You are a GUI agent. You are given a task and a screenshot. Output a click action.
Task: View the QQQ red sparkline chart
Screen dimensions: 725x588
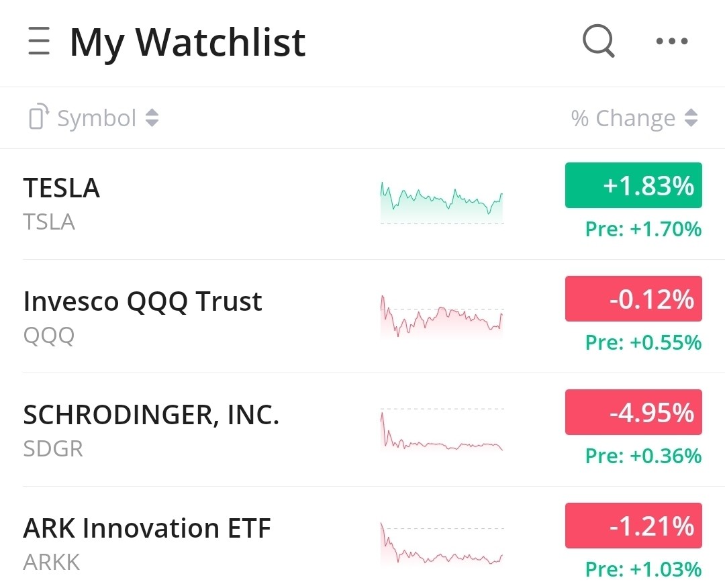click(441, 315)
